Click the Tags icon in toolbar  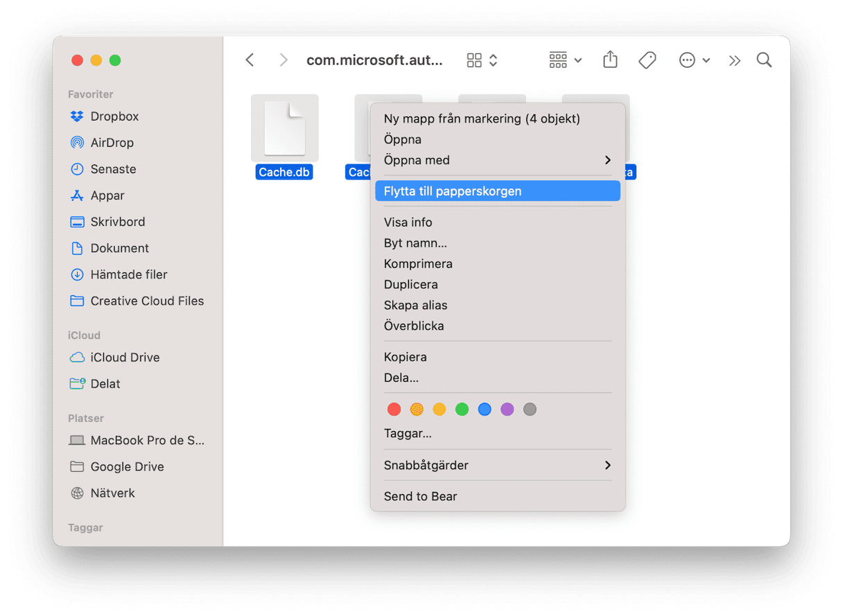(647, 60)
